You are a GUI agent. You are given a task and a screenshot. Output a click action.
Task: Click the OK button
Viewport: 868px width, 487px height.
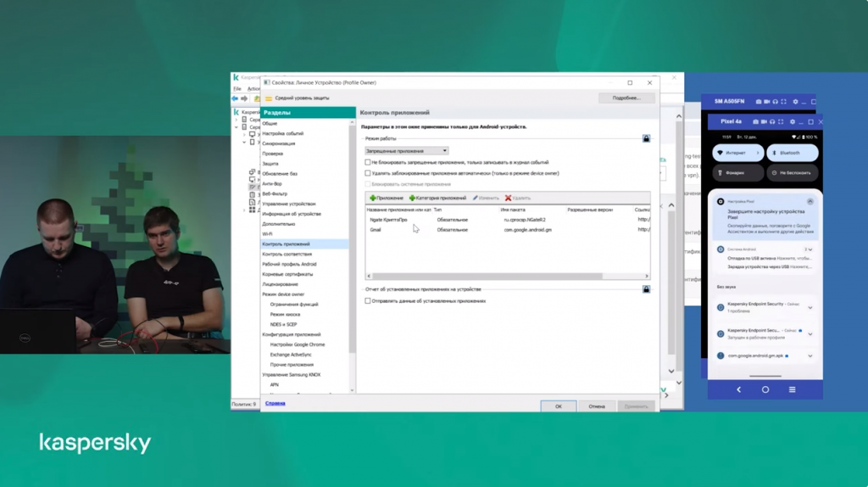tap(558, 406)
